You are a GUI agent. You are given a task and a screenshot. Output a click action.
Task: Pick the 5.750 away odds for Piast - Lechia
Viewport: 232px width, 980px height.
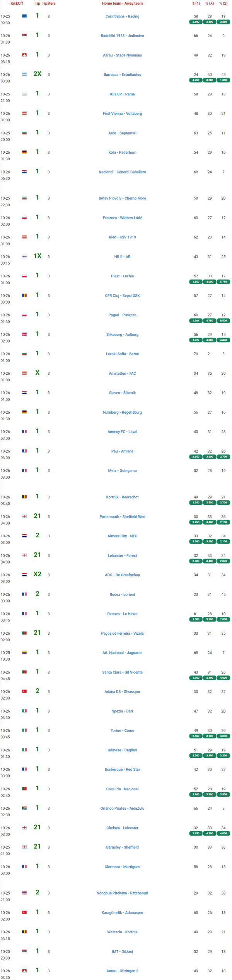pos(223,282)
